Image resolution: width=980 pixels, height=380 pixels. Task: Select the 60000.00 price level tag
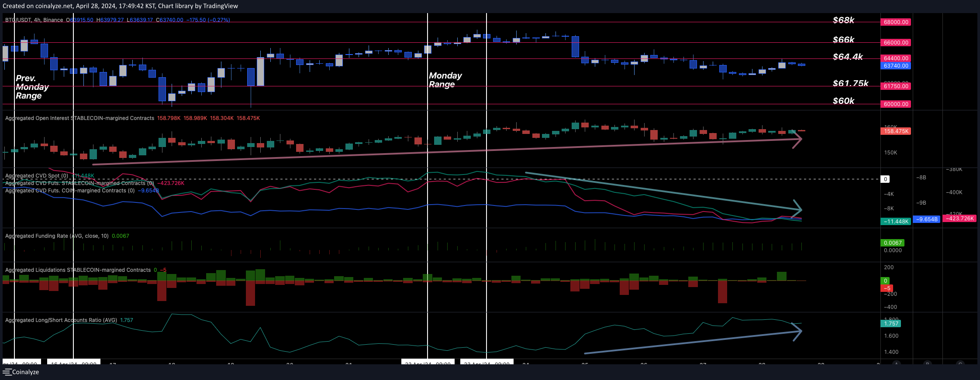pos(896,104)
